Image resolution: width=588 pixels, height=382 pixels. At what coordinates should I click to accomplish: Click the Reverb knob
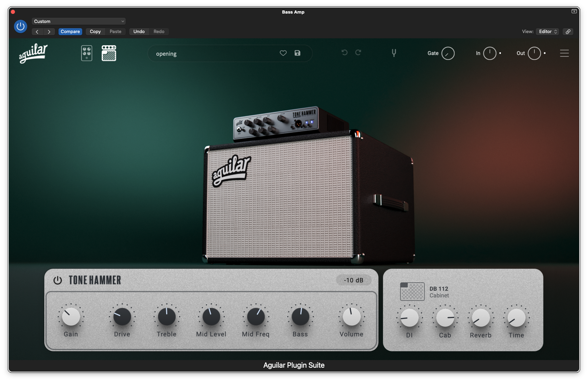point(481,318)
